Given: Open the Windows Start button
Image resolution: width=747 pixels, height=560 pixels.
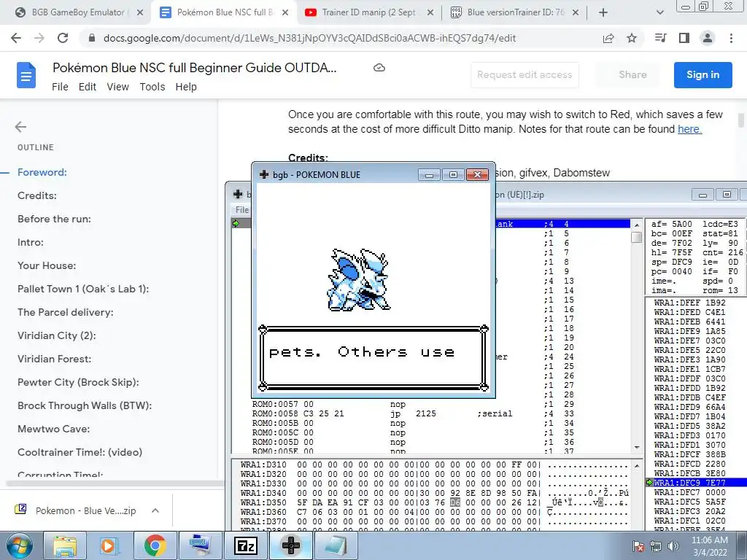Looking at the screenshot, I should (19, 545).
